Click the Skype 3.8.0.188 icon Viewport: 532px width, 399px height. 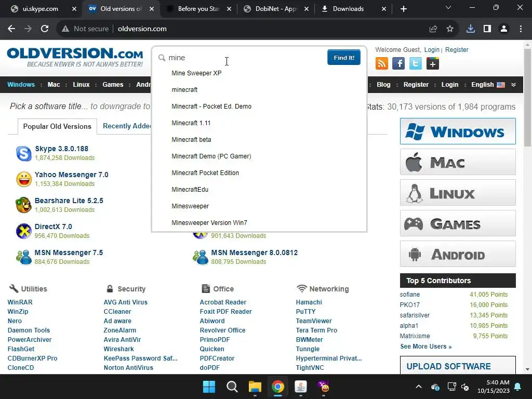pyautogui.click(x=24, y=153)
